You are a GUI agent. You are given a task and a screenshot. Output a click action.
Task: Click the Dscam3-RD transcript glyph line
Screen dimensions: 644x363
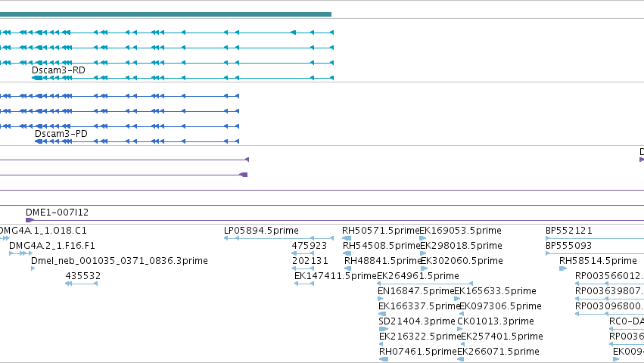tap(183, 78)
